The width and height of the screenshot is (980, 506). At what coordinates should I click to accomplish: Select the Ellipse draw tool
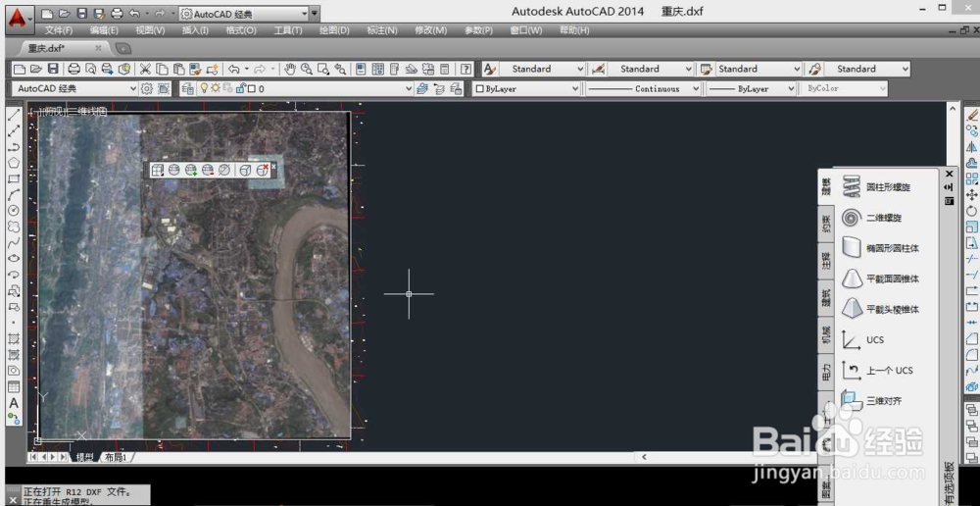point(13,258)
